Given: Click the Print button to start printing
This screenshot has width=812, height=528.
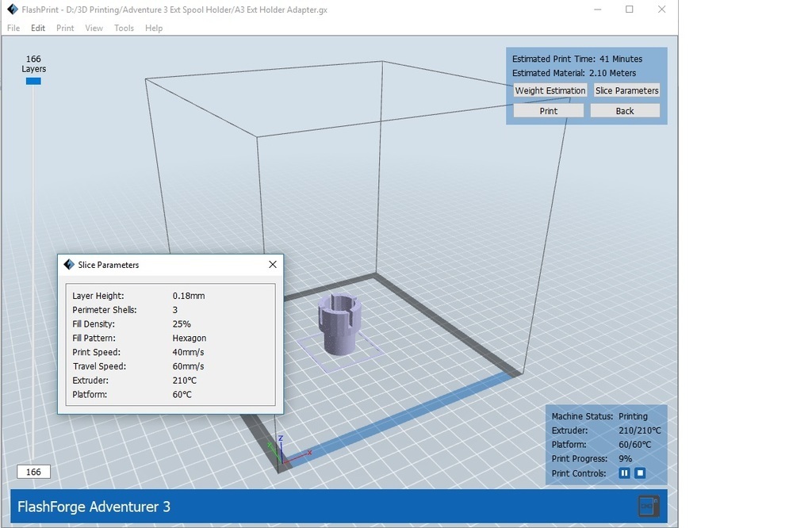Looking at the screenshot, I should click(548, 109).
